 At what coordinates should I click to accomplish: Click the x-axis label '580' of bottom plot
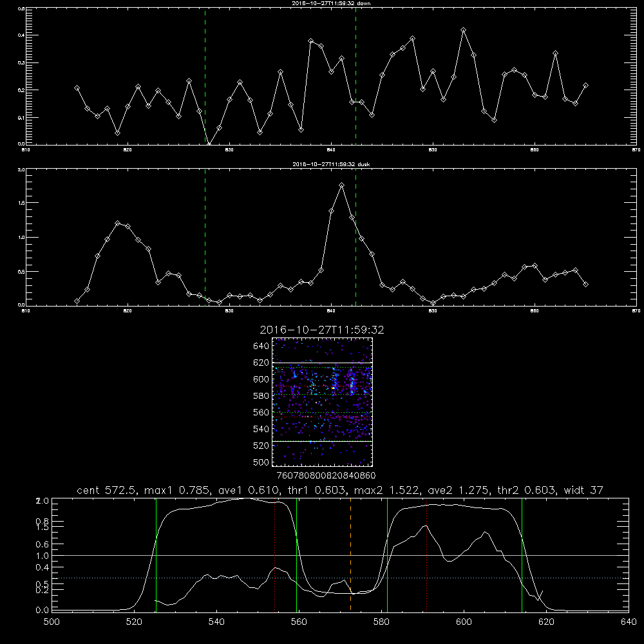pos(381,622)
